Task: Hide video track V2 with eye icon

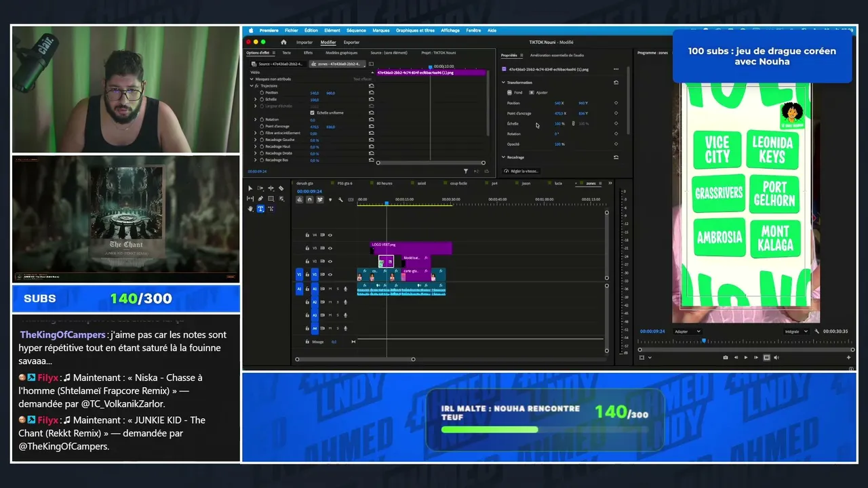Action: coord(330,261)
